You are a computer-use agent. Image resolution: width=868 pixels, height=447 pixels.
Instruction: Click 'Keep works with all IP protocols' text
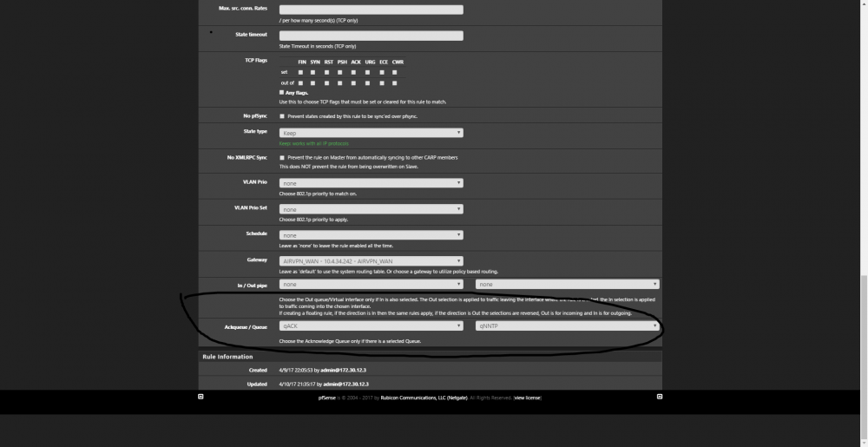click(x=313, y=143)
